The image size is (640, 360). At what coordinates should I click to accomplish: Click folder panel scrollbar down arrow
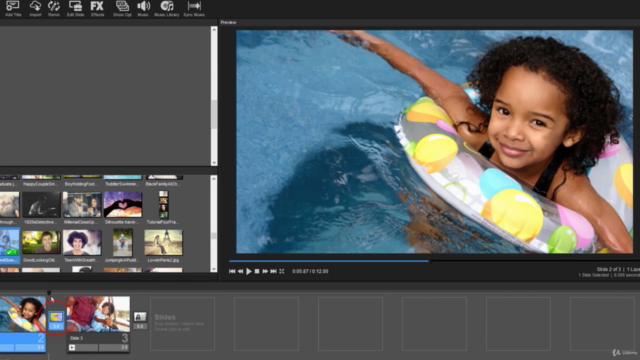pos(214,162)
